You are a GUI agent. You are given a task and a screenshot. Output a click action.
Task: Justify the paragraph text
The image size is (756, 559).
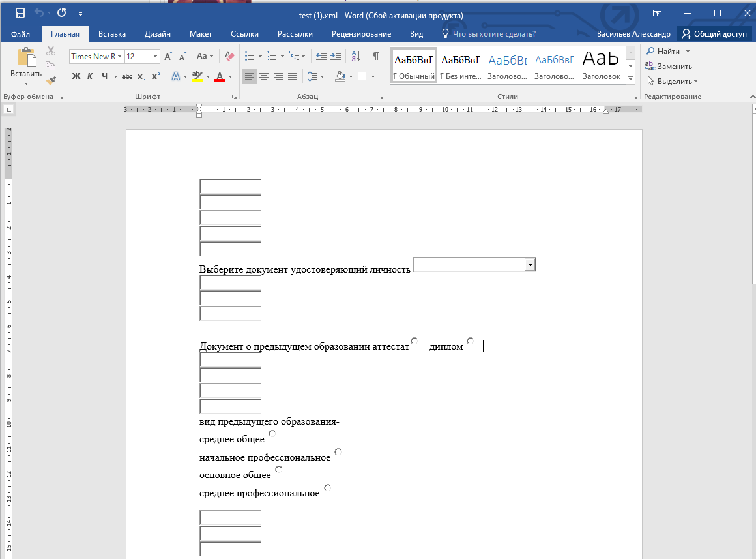pos(293,76)
